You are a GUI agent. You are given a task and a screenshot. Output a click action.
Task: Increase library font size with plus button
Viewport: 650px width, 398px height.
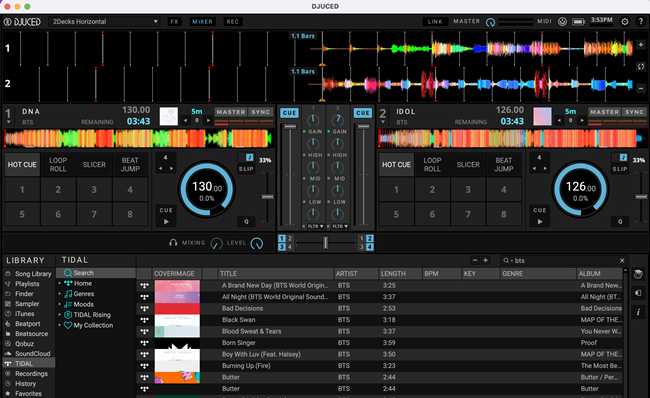(485, 260)
